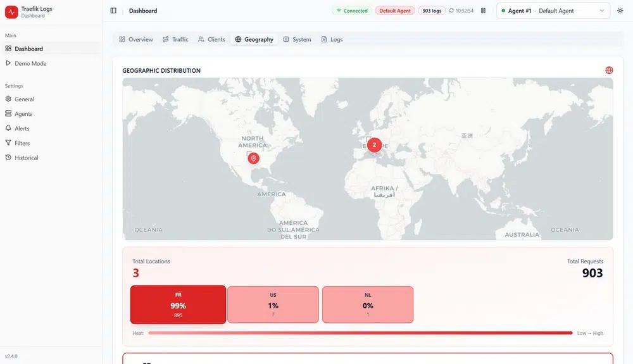Screen dimensions: 633x364
Task: Open the Clients tab
Action: (x=211, y=39)
